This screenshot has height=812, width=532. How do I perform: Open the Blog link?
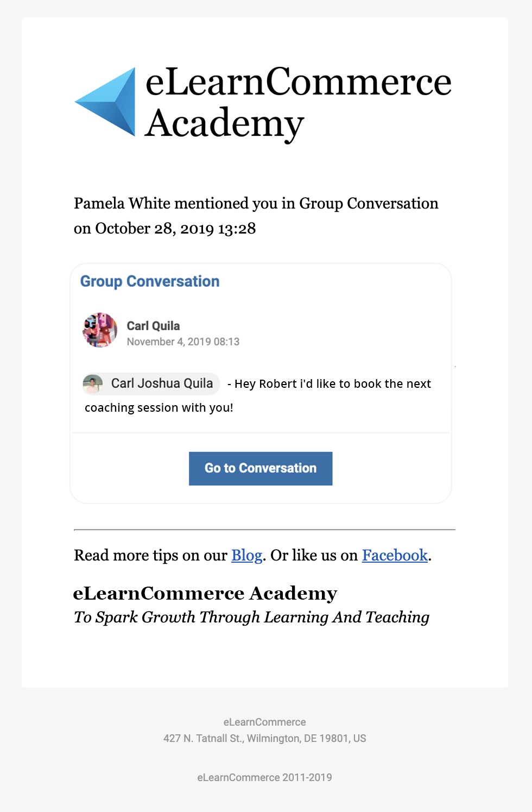pyautogui.click(x=246, y=555)
